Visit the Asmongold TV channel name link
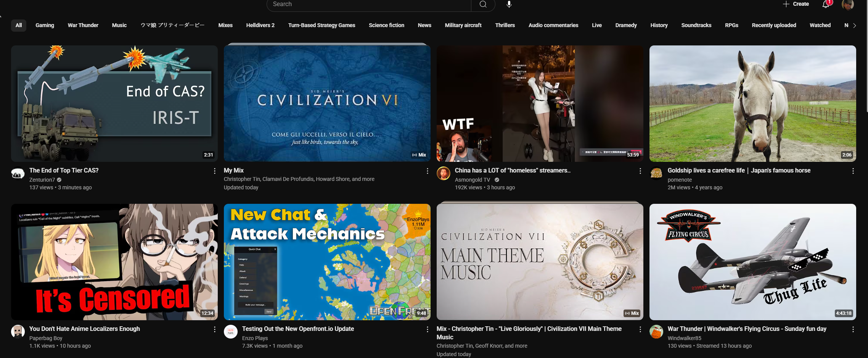This screenshot has width=868, height=358. 472,180
